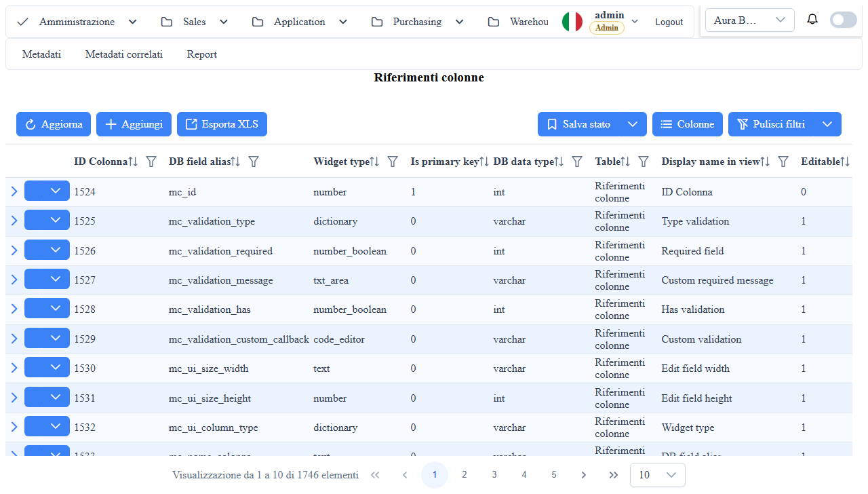Open filter for DB data type
The height and width of the screenshot is (494, 868).
(577, 161)
